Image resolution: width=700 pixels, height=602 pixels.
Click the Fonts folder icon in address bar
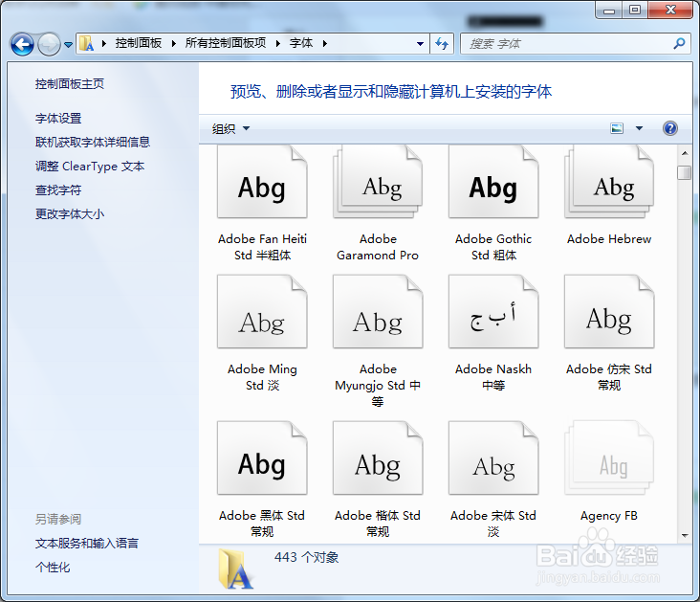pyautogui.click(x=87, y=43)
